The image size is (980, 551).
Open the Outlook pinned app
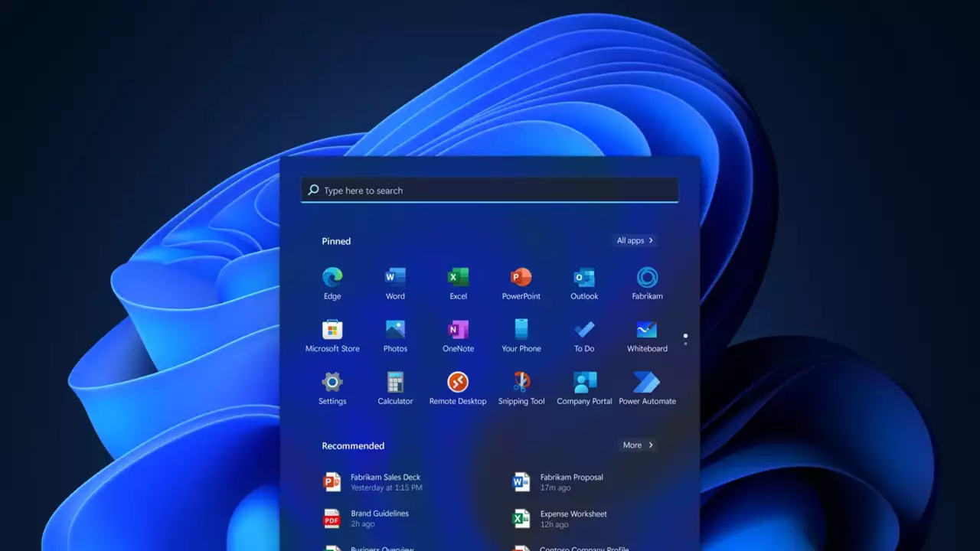click(x=584, y=283)
